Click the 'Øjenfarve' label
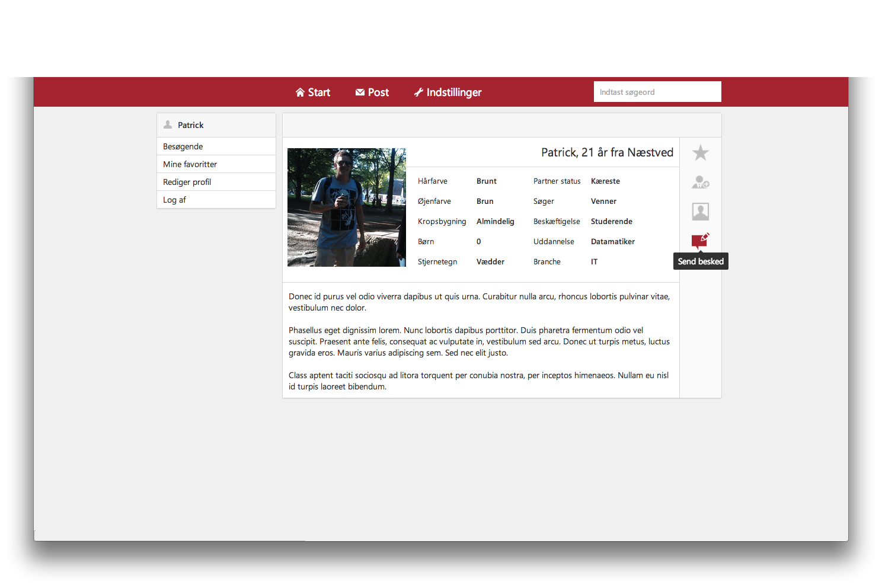 [434, 202]
